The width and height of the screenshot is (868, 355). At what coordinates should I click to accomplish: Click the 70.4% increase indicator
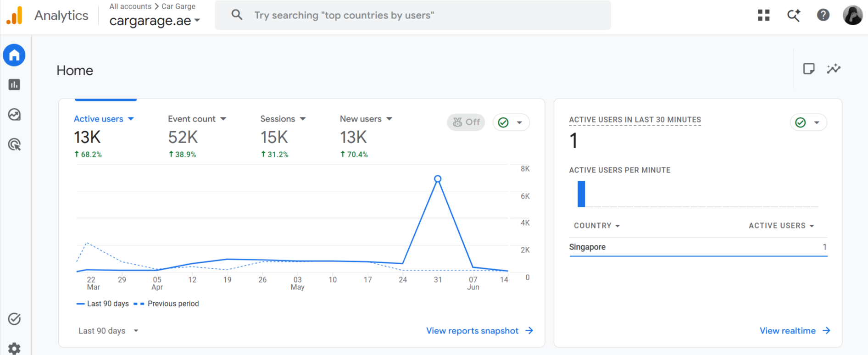[x=354, y=155]
